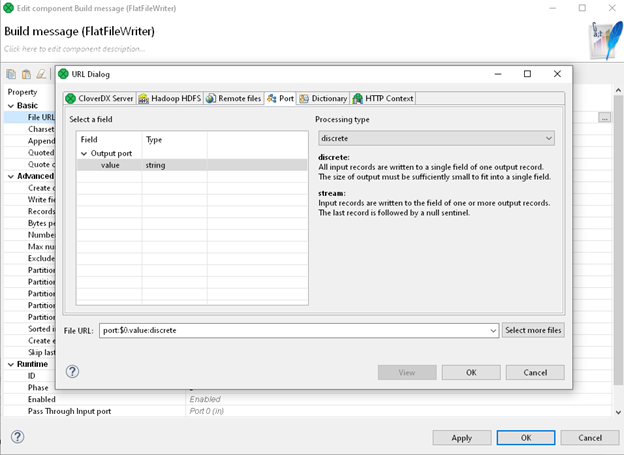Collapse the Runtime property group

[x=11, y=364]
